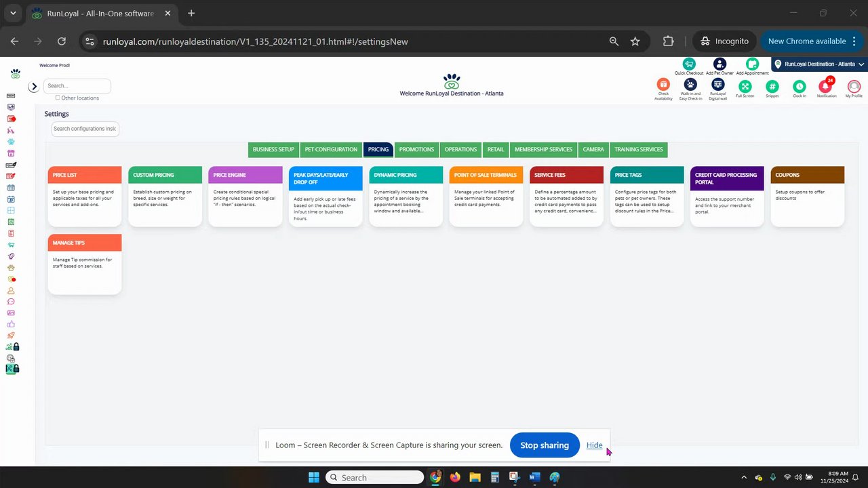
Task: Open the Custom Pricing card
Action: [x=165, y=197]
